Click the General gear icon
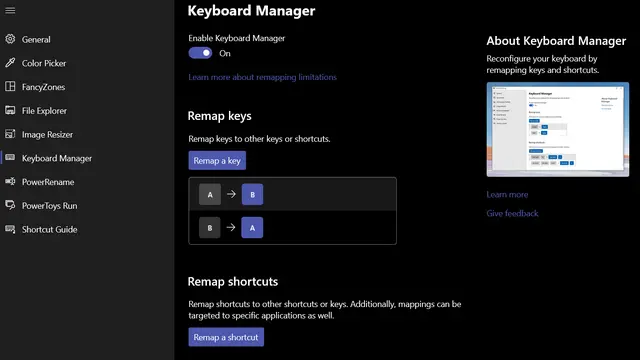Screen dimensions: 640x360 point(10,39)
